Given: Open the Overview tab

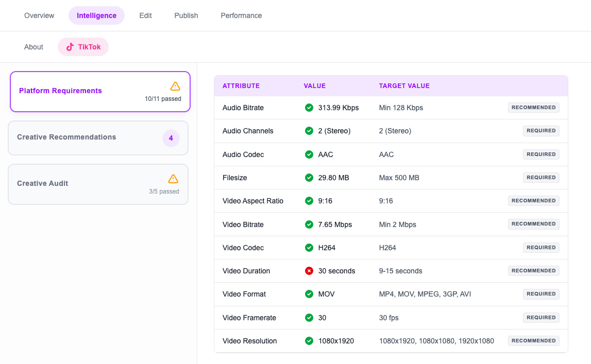Looking at the screenshot, I should [x=39, y=15].
